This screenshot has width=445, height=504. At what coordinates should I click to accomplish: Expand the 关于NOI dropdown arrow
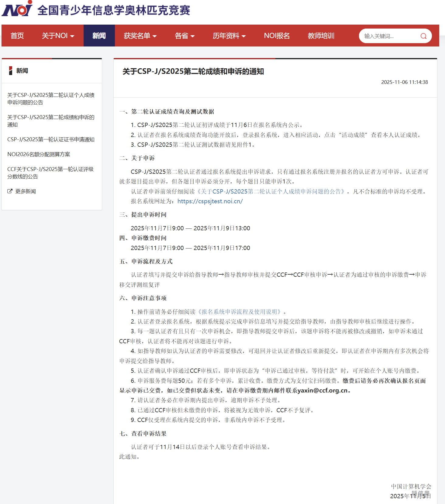72,36
